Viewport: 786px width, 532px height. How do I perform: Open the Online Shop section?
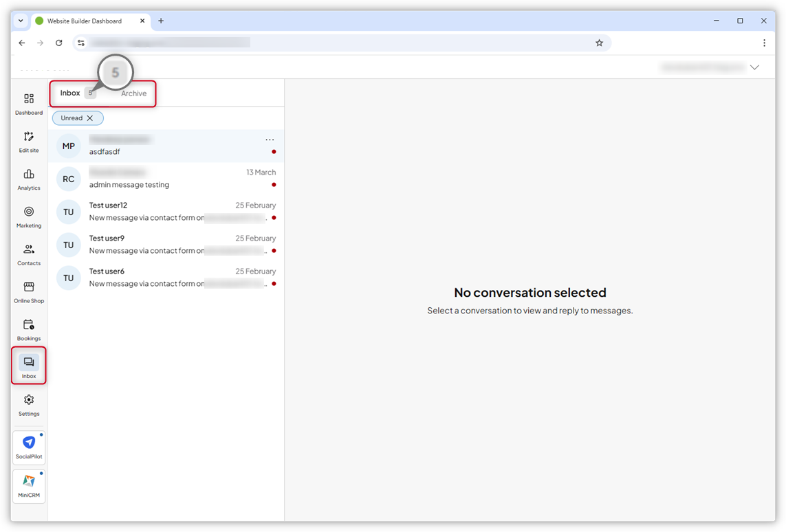(28, 293)
